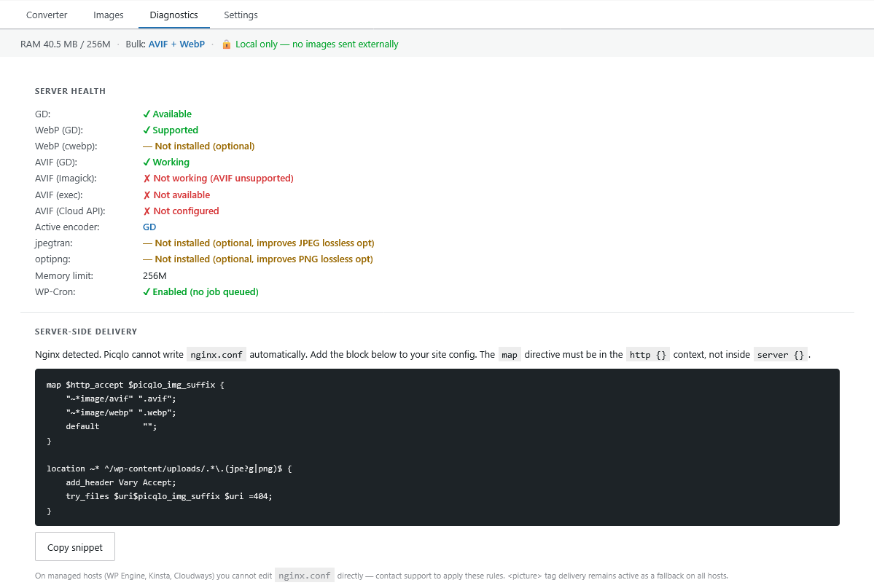Screen dimensions: 874x588
Task: Click 'Not installed (optional)' for cwebp
Action: pyautogui.click(x=199, y=146)
